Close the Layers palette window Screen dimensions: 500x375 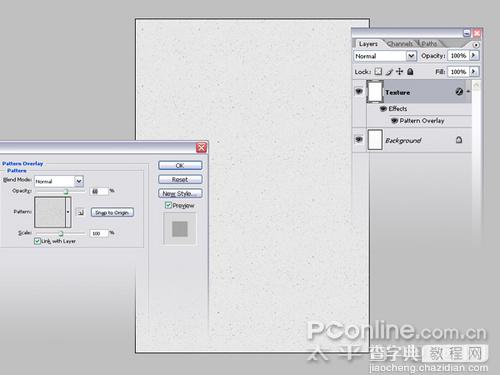coord(477,33)
